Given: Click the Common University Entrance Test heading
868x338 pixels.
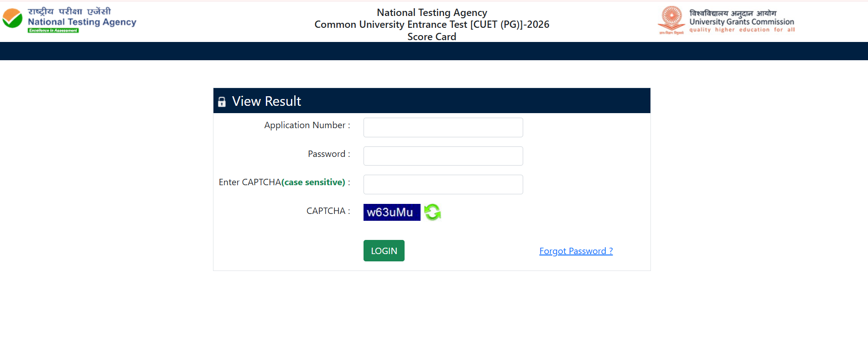Looking at the screenshot, I should coord(431,24).
